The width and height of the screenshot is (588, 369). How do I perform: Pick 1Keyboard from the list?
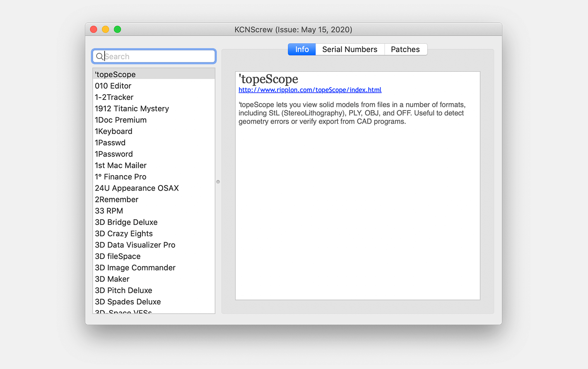click(x=154, y=131)
